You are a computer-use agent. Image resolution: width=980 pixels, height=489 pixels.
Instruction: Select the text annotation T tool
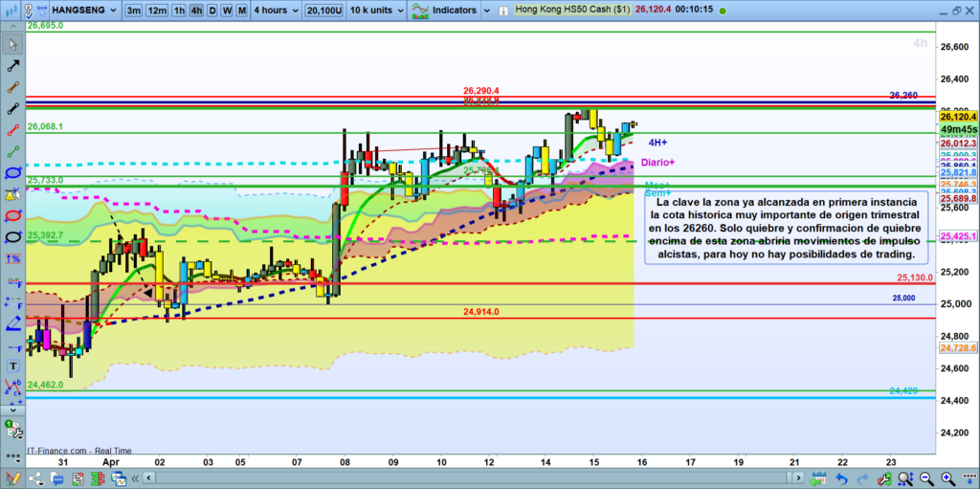pos(12,365)
